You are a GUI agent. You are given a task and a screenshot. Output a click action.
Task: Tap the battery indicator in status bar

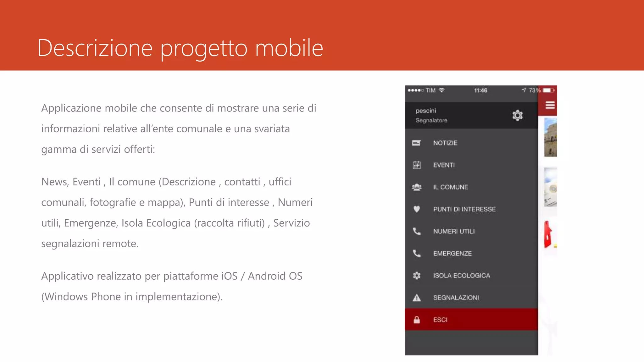[x=548, y=90]
